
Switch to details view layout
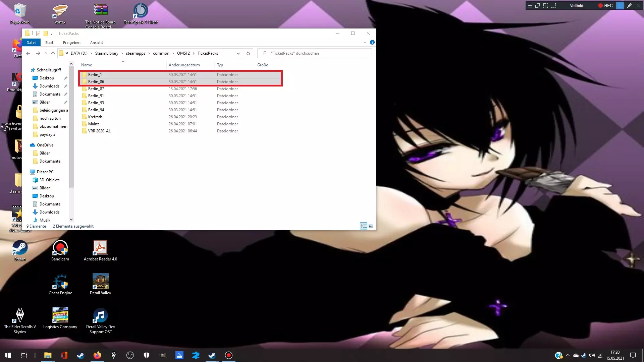tap(364, 226)
